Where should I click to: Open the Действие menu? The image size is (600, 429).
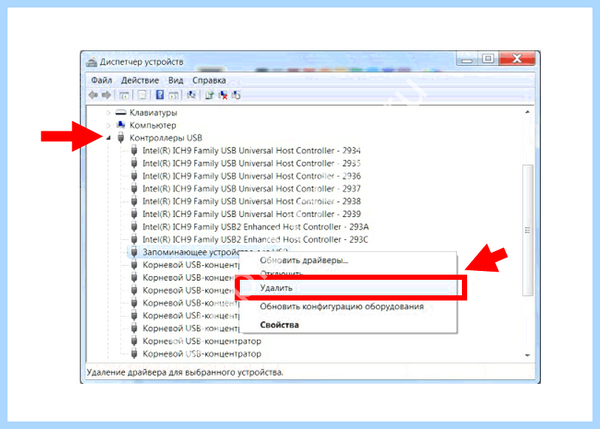140,80
